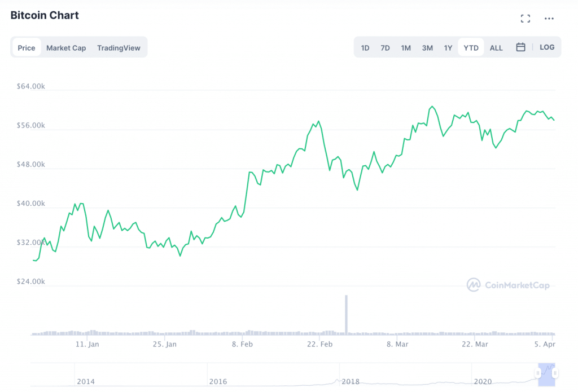Image resolution: width=578 pixels, height=392 pixels.
Task: Select the YTD time range
Action: [471, 48]
